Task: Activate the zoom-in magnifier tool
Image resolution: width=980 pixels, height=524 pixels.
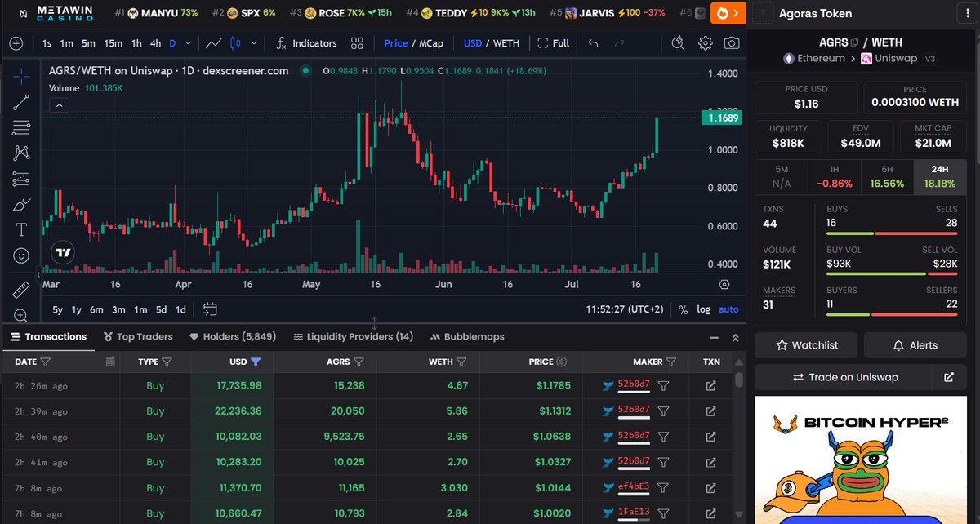Action: click(x=21, y=315)
